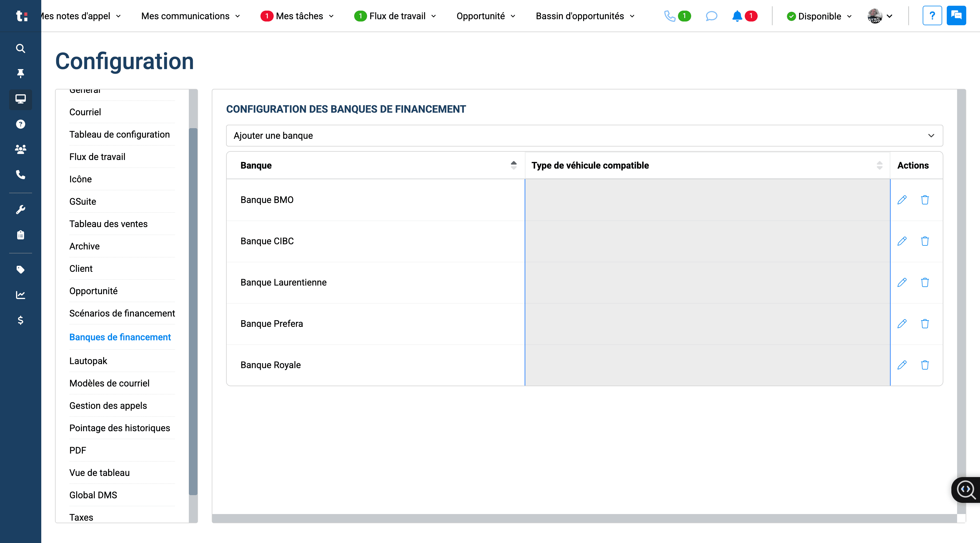Click the pin icon in sidebar
Viewport: 980px width, 543px height.
tap(21, 73)
